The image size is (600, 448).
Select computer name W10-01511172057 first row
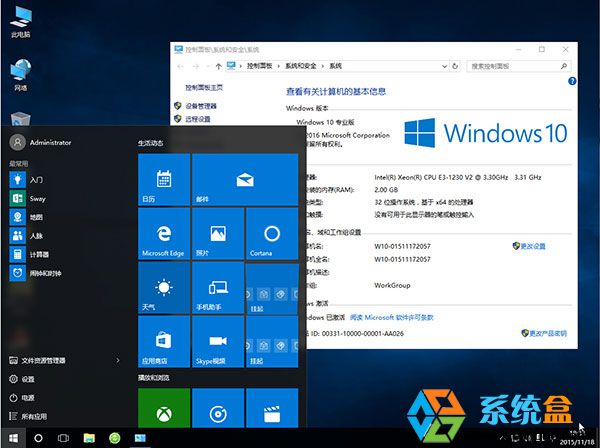coord(402,246)
